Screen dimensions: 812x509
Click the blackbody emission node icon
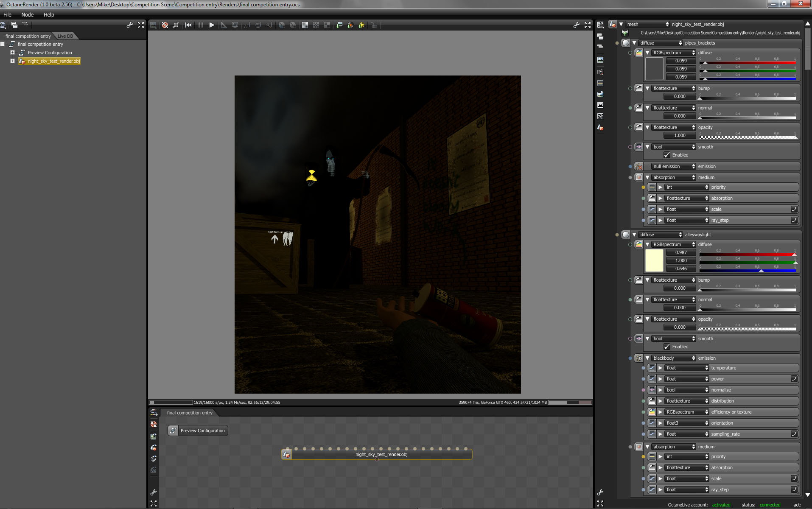tap(639, 358)
